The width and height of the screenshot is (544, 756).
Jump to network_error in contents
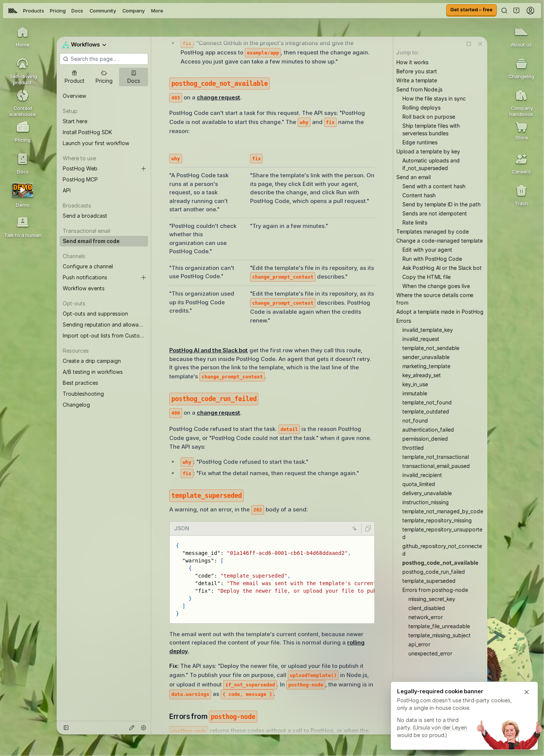[x=425, y=617]
